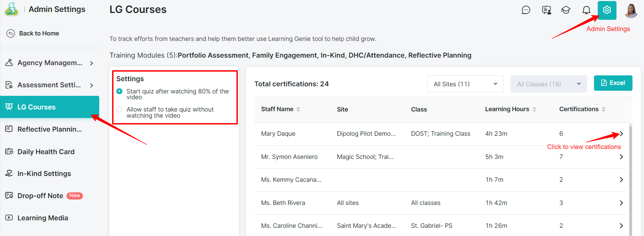The image size is (644, 236).
Task: View Ms. Beth Rivera's certifications chevron
Action: click(621, 203)
